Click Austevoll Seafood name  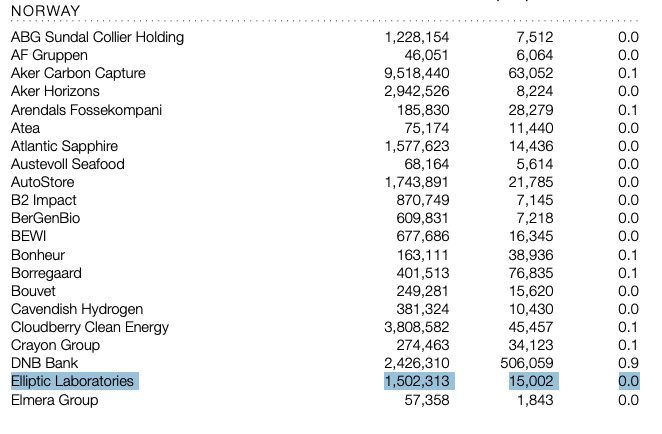(x=68, y=164)
